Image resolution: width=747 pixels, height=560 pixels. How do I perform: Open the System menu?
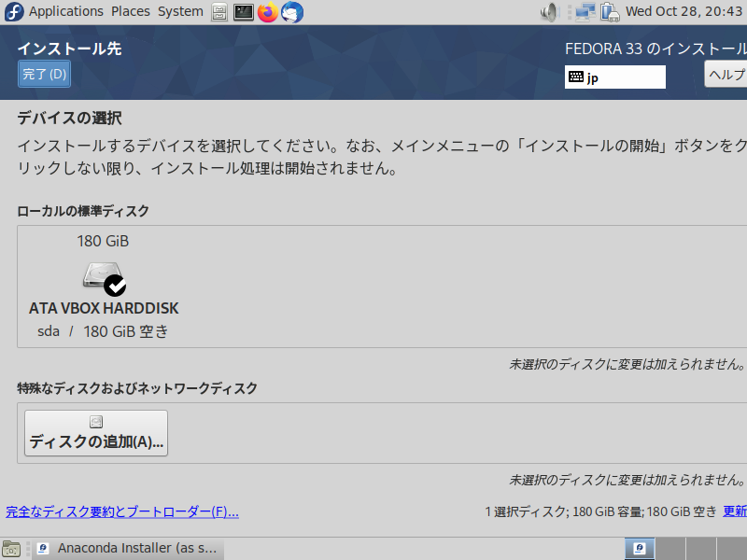click(x=180, y=11)
